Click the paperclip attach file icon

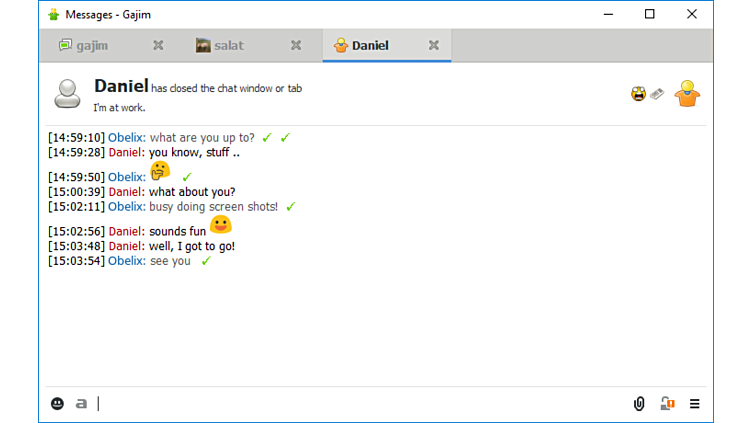coord(639,404)
